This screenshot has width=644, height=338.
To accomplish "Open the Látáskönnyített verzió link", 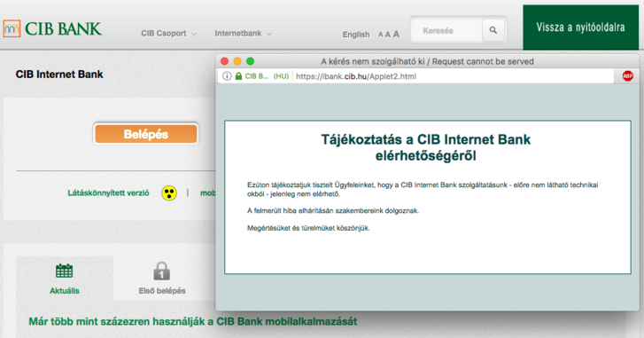I will pos(108,193).
